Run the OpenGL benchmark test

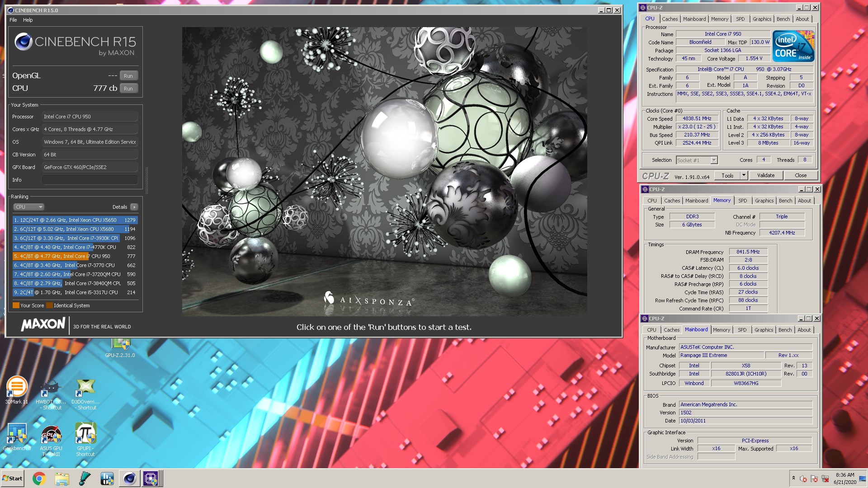click(128, 76)
